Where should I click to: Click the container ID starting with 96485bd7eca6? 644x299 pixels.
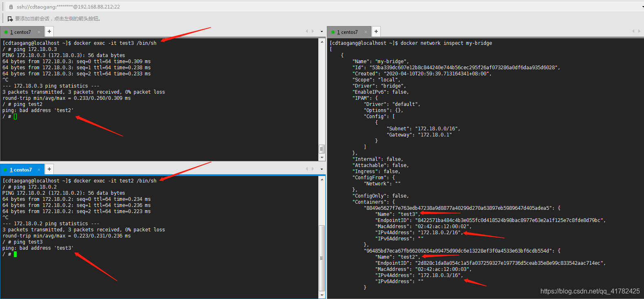point(459,251)
